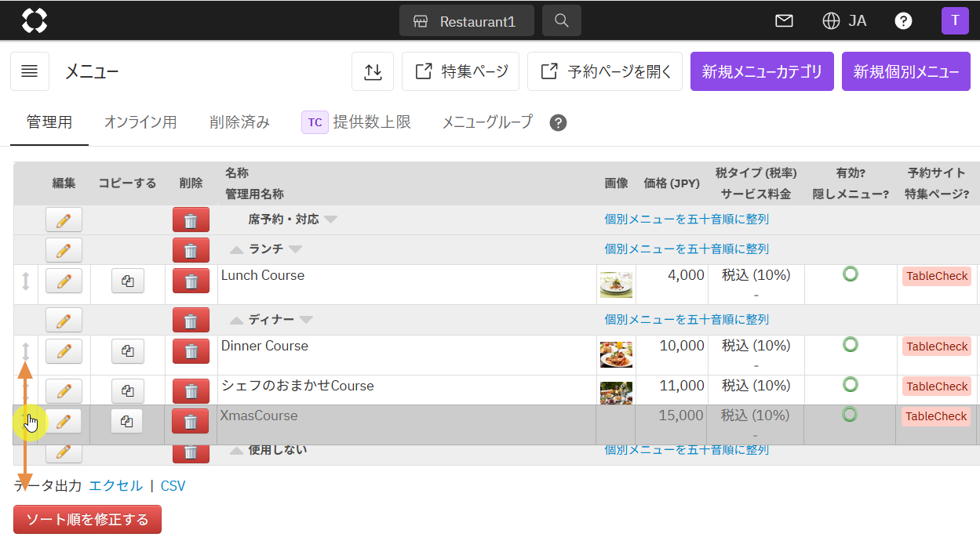The width and height of the screenshot is (980, 548).
Task: Copy the シェフのおまかせCourse menu
Action: (128, 390)
